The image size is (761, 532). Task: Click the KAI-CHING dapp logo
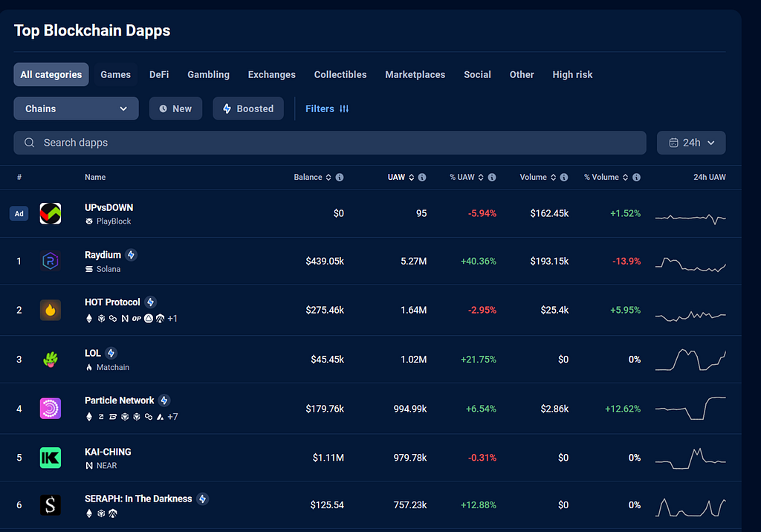[x=51, y=458]
